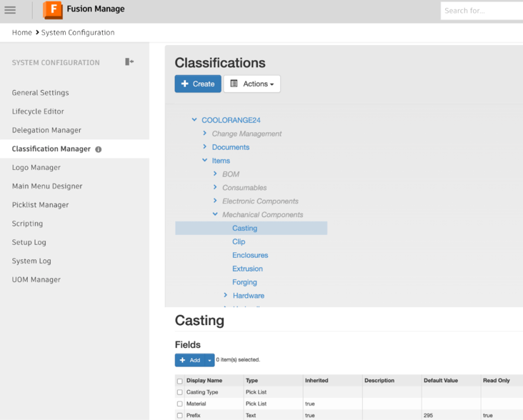
Task: Collapse the COOLORANGE24 tree node
Action: (194, 120)
